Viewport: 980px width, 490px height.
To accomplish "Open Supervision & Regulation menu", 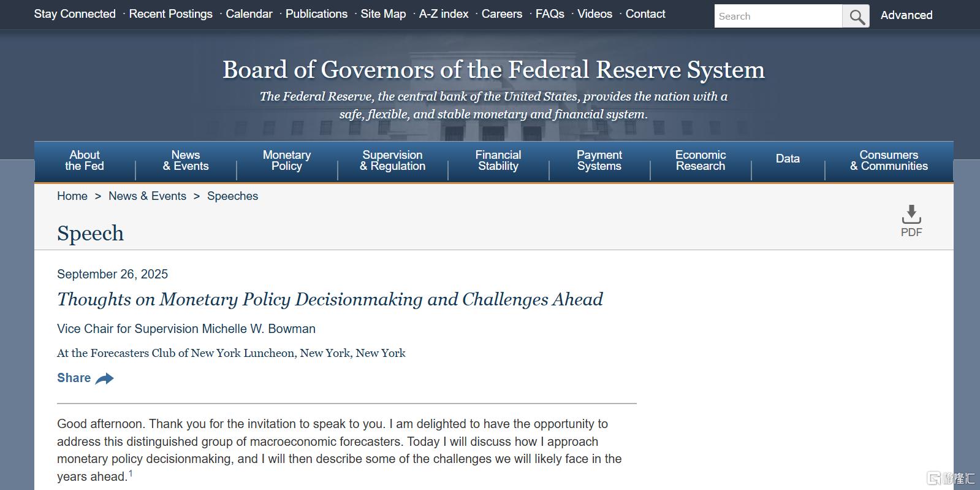I will [x=392, y=161].
